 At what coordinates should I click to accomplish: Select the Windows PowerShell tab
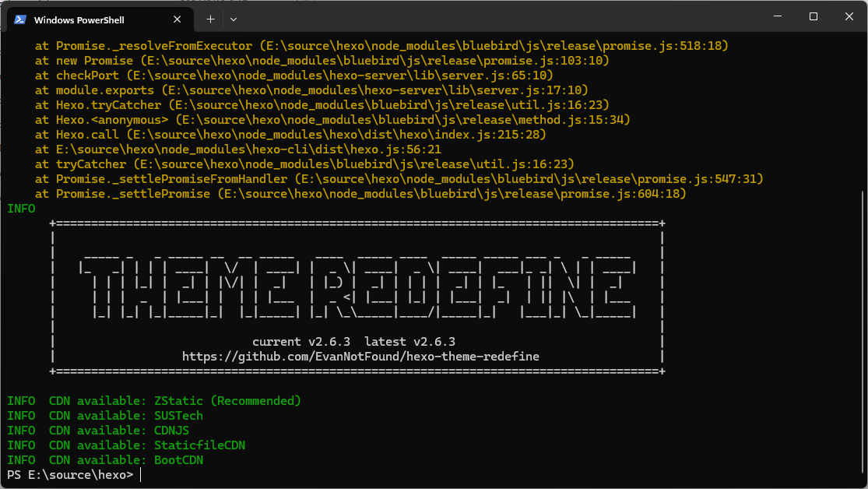(100, 19)
